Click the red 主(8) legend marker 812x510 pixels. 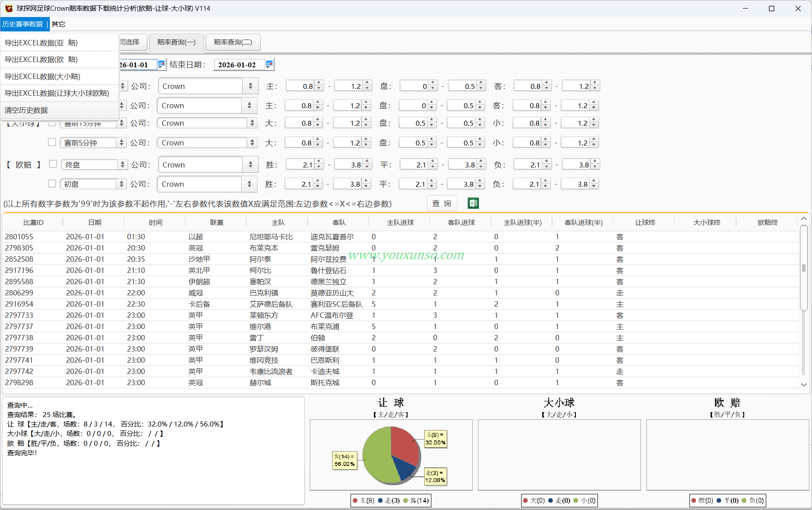(x=356, y=500)
